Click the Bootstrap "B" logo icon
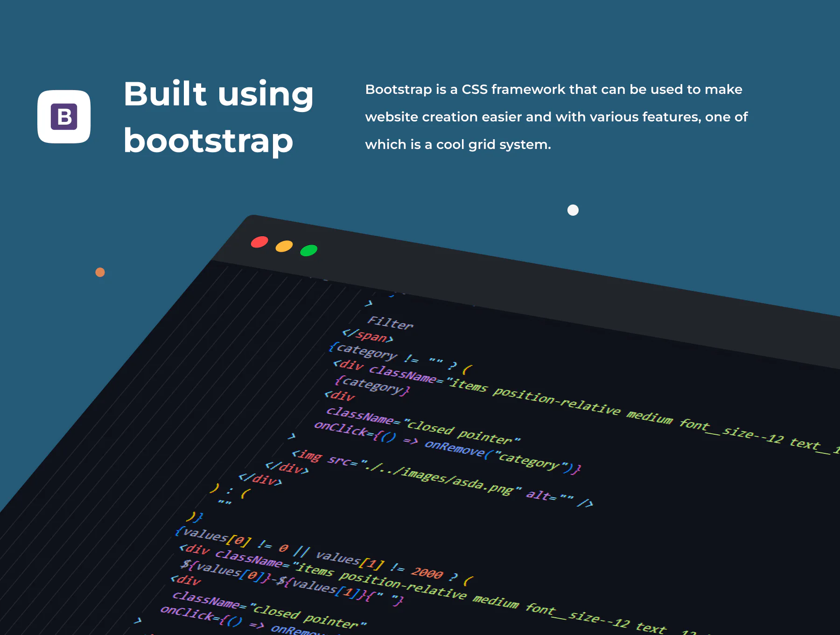 (64, 117)
